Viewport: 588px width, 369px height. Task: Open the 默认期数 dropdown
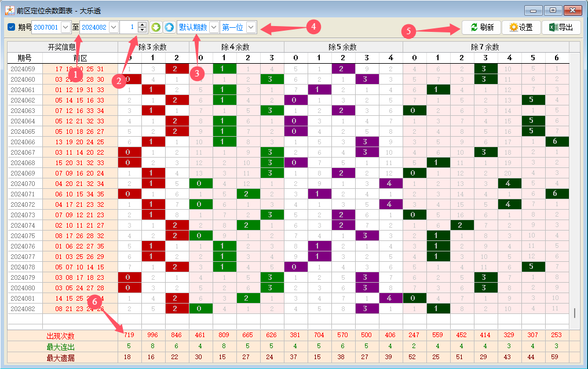click(x=213, y=27)
